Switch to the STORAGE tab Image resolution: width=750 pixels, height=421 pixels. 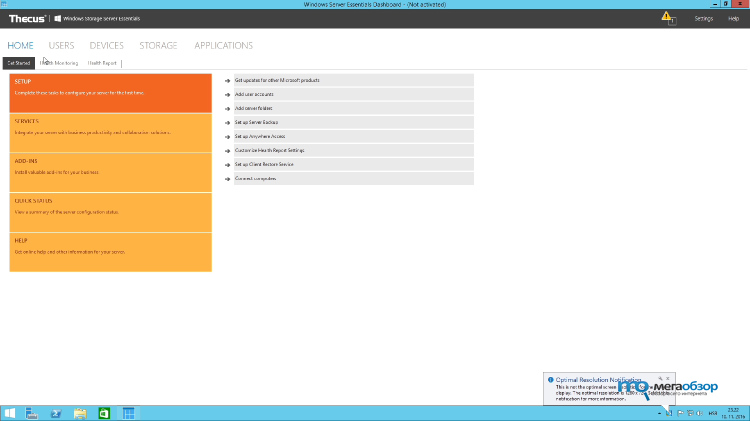[x=158, y=45]
